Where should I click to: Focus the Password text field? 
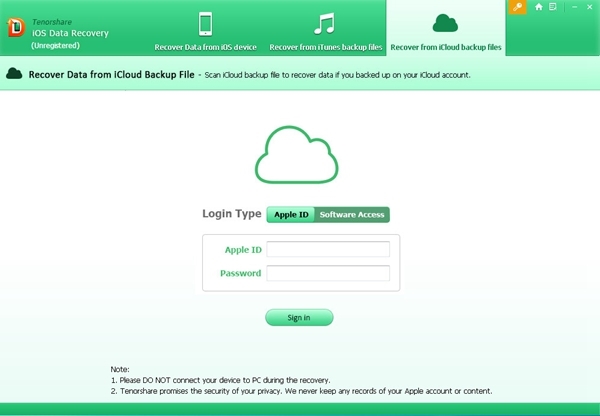click(328, 273)
